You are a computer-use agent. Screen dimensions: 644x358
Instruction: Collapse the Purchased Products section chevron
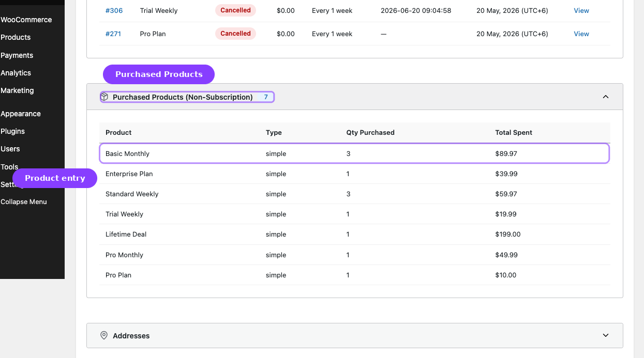[606, 97]
